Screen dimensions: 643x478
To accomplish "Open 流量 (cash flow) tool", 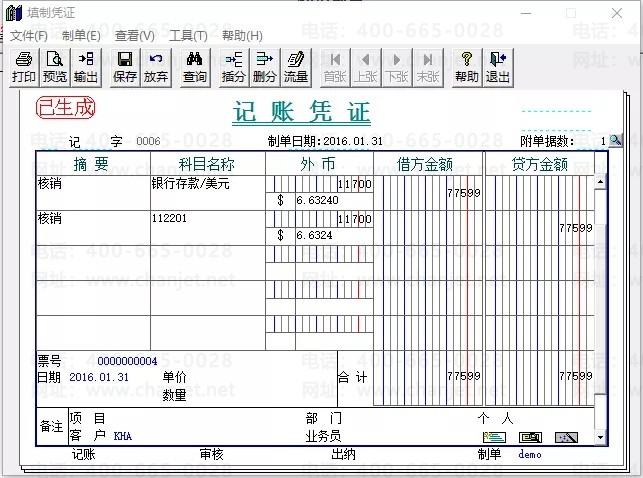I will click(296, 68).
